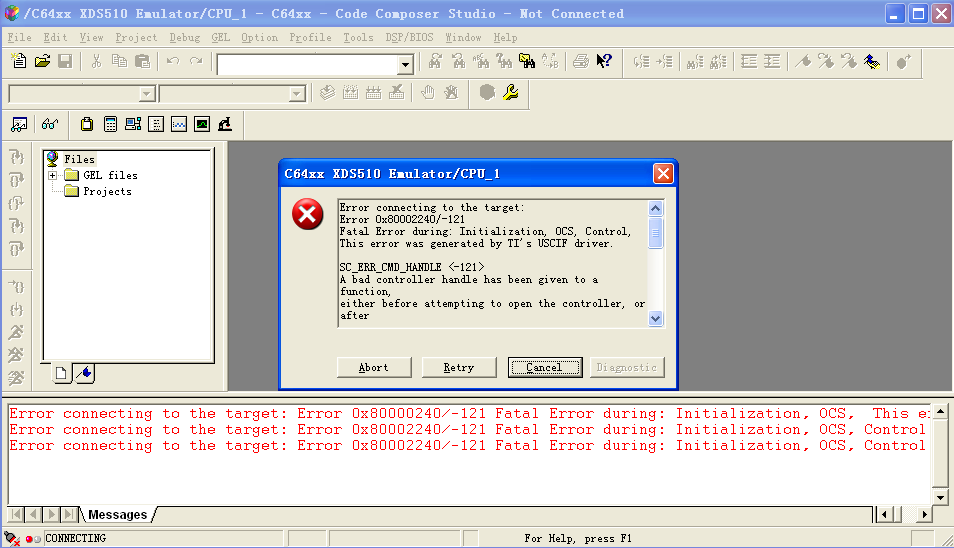Viewport: 954px width, 548px height.
Task: Click the Retry button
Action: (459, 367)
